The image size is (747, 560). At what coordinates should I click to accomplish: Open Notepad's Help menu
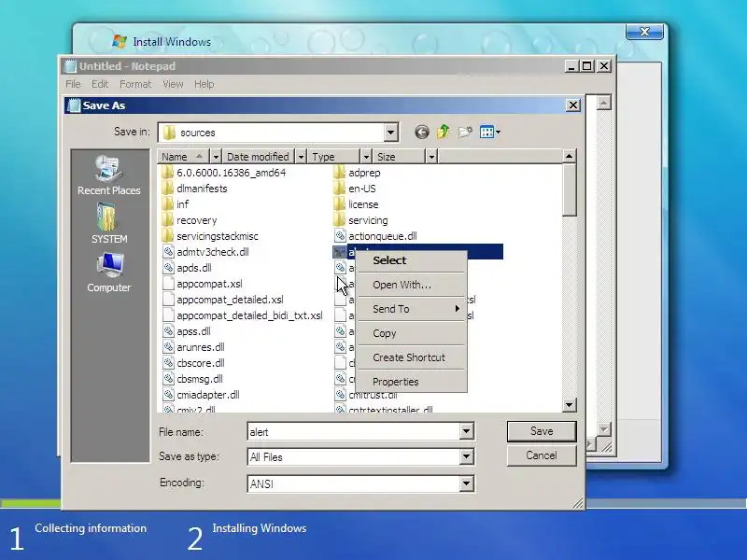204,84
